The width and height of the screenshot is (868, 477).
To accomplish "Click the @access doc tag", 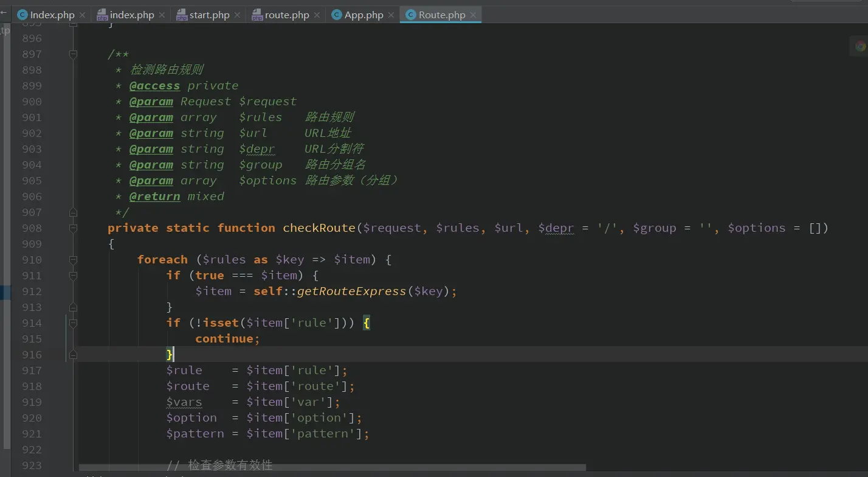I will 154,86.
